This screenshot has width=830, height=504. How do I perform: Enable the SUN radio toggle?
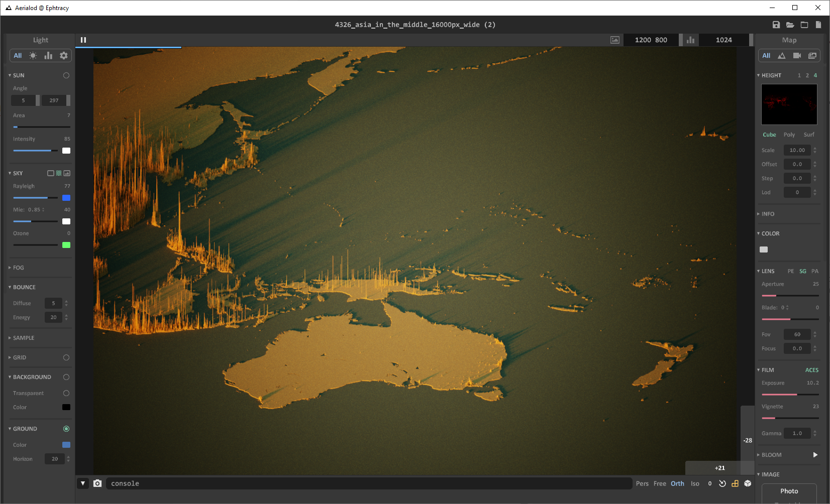pos(66,75)
